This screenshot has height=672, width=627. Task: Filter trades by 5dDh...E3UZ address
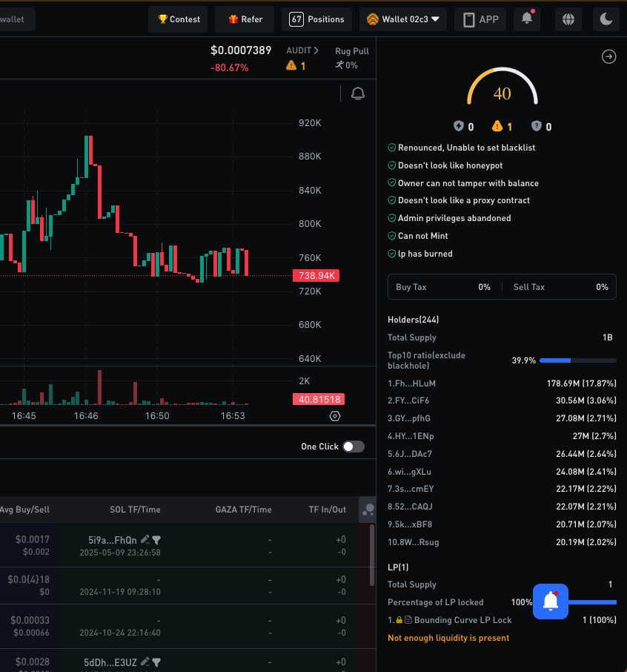coord(156,662)
